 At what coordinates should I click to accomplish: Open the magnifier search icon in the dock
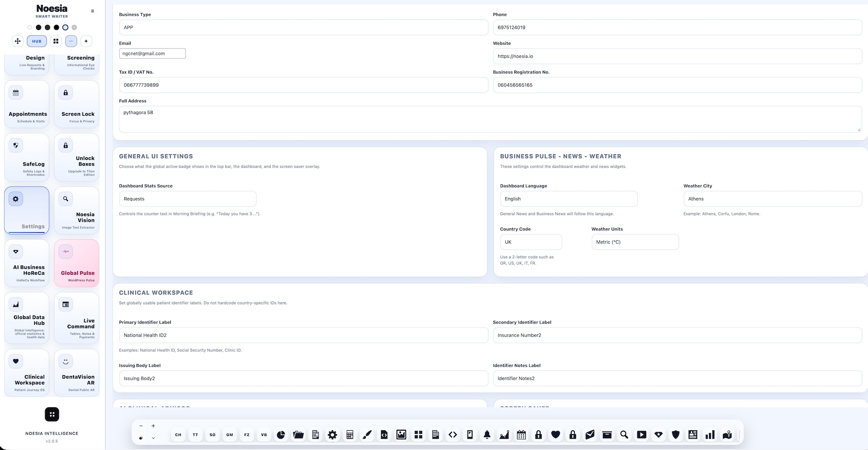pyautogui.click(x=624, y=435)
